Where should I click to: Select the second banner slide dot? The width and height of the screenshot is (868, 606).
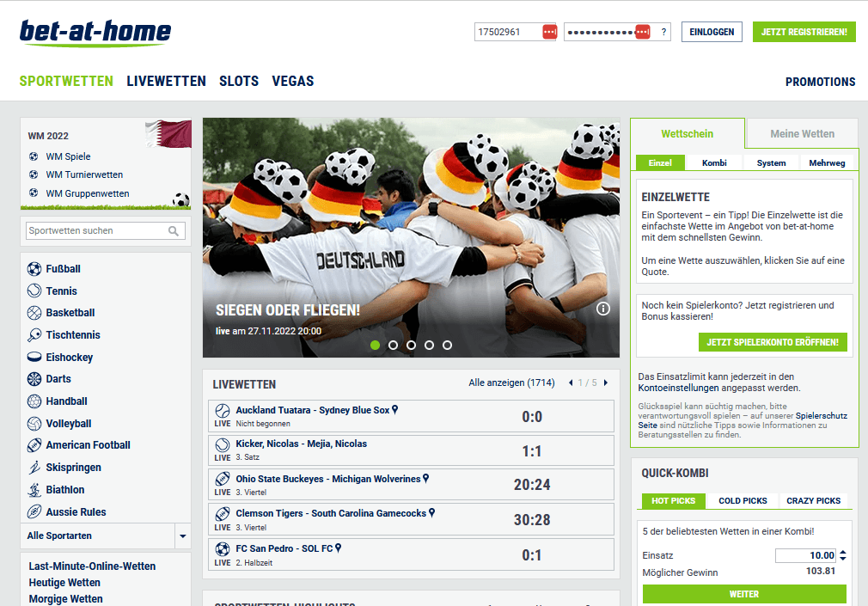tap(393, 345)
